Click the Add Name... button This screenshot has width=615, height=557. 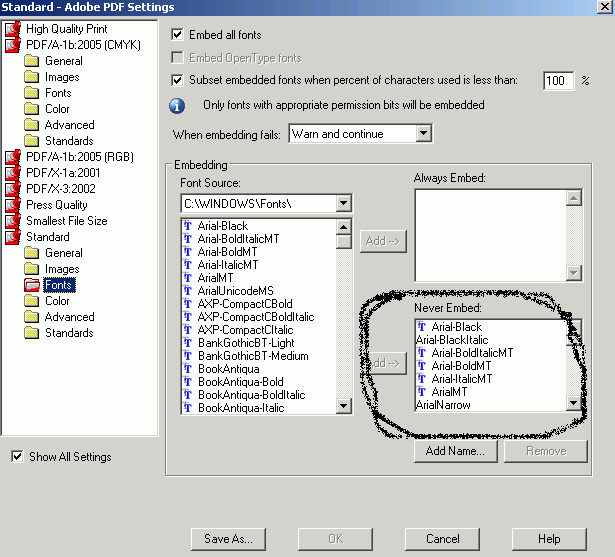456,451
